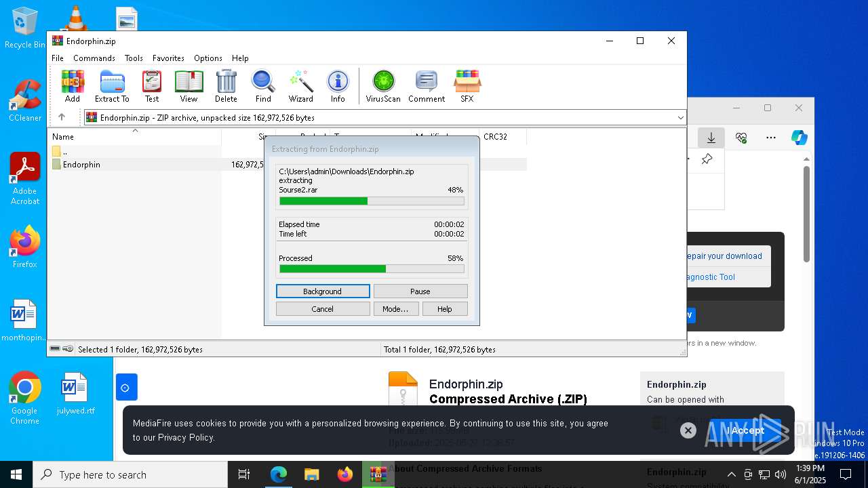Open Recycle Bin desktop icon

[24, 28]
